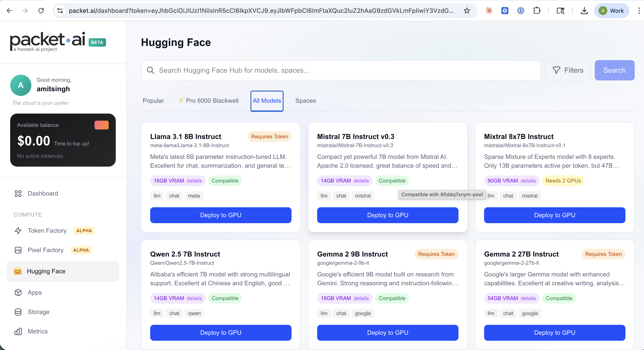644x350 pixels.
Task: Reload the page
Action: (x=41, y=11)
